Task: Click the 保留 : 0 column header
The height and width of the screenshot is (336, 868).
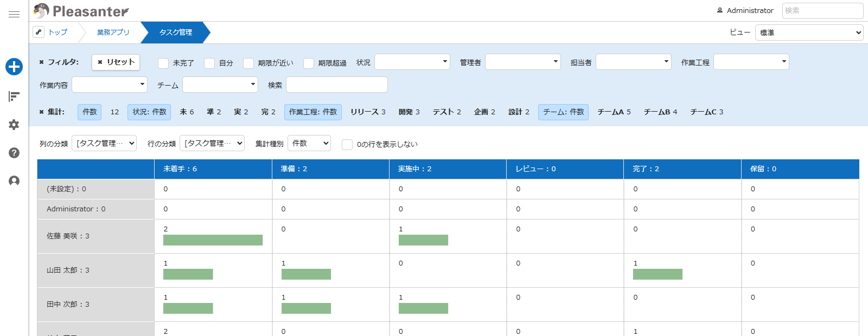Action: pos(800,169)
